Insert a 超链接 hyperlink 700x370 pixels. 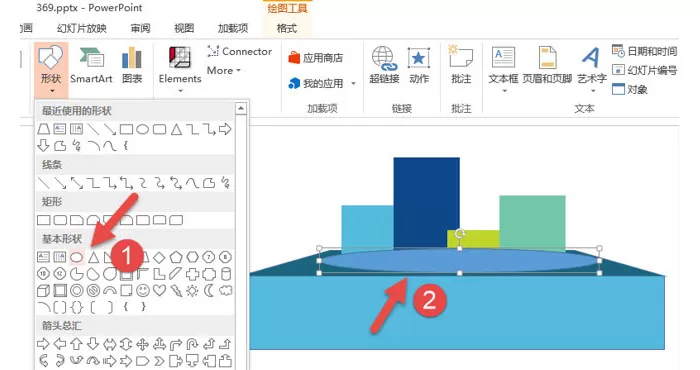click(x=384, y=65)
